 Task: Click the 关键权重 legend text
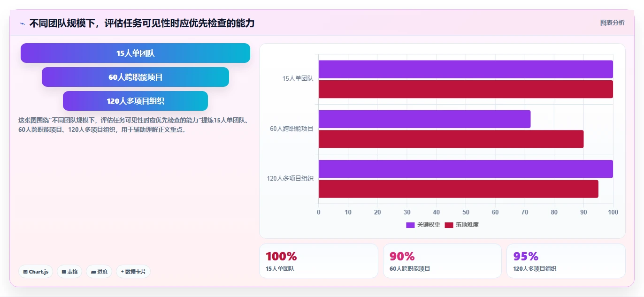point(429,225)
